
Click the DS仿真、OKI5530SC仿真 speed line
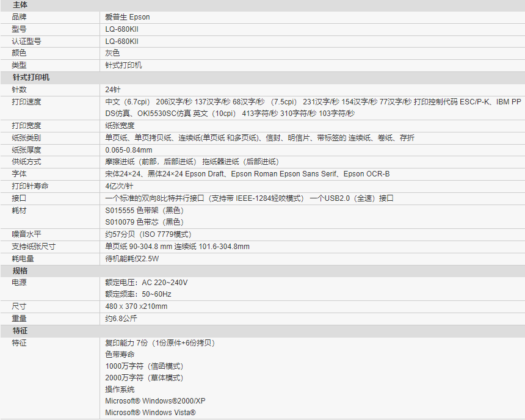point(230,113)
